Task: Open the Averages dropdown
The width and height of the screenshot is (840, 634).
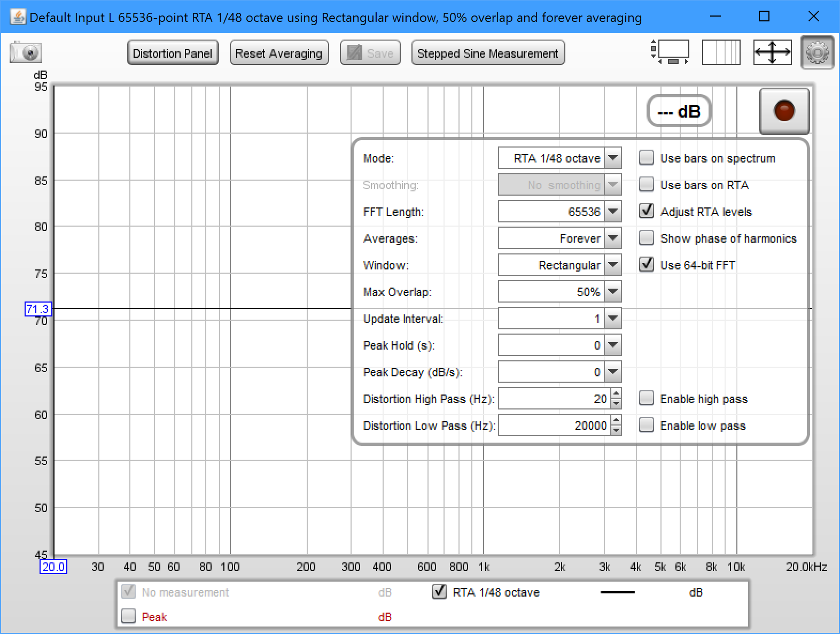Action: pos(559,238)
